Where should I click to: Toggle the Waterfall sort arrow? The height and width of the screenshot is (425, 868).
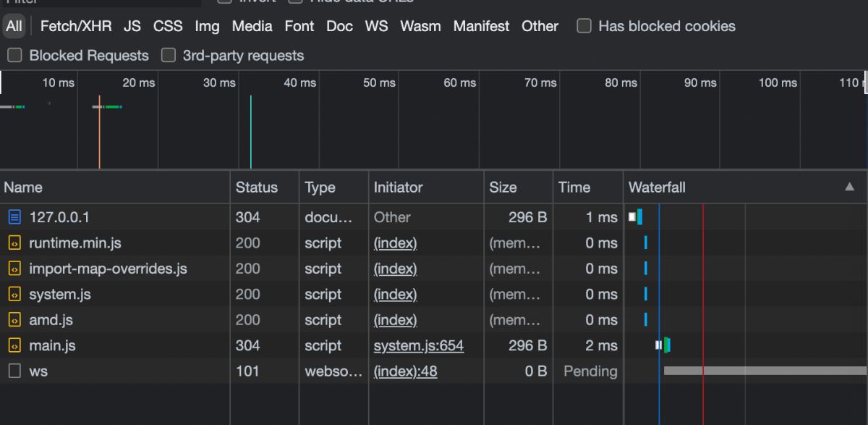pos(850,187)
